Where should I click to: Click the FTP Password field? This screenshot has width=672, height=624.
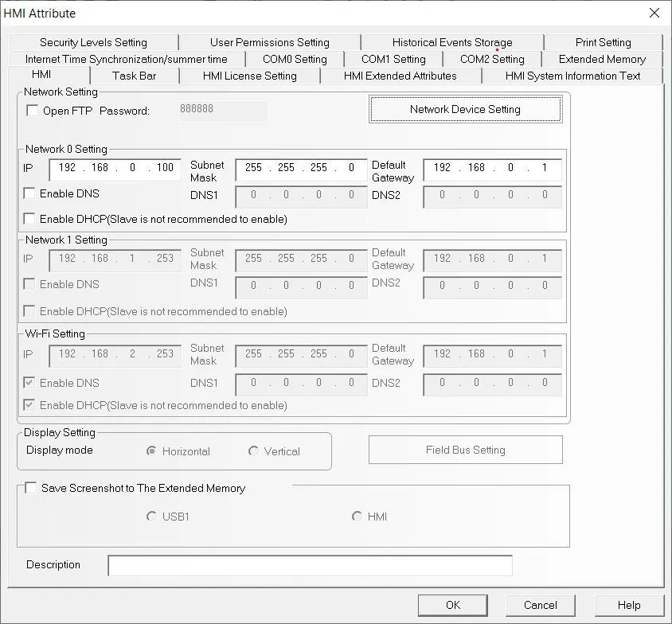tap(223, 111)
